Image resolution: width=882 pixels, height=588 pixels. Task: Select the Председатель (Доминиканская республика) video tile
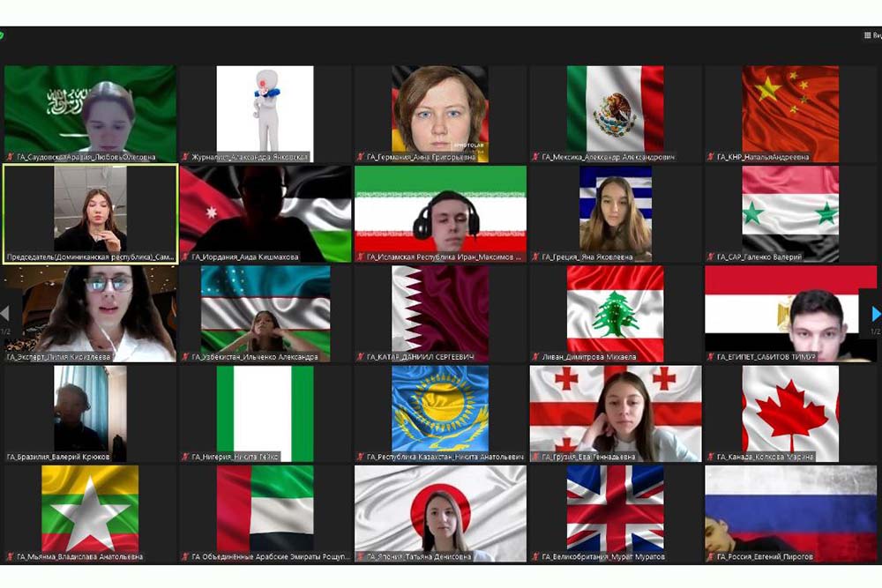pos(90,214)
